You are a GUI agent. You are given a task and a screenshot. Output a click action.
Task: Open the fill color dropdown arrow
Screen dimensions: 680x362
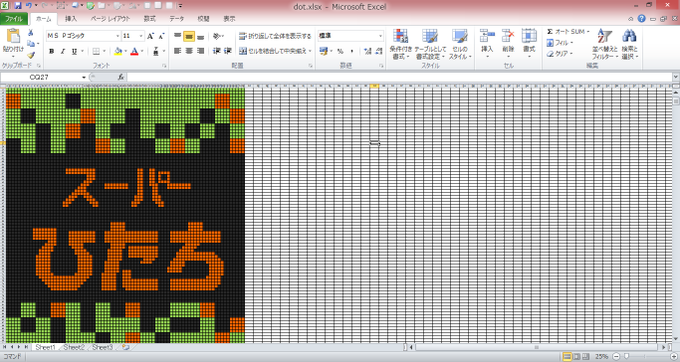pyautogui.click(x=126, y=51)
